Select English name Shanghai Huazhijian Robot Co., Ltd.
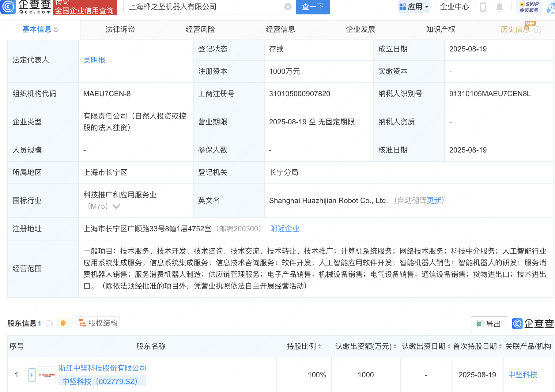Image resolution: width=555 pixels, height=392 pixels. click(x=328, y=201)
